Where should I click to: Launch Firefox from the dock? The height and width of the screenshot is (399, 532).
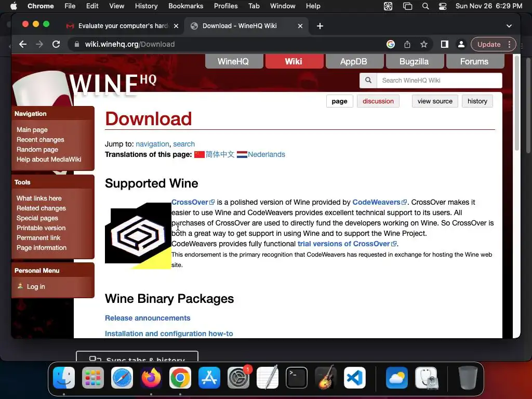pyautogui.click(x=151, y=378)
